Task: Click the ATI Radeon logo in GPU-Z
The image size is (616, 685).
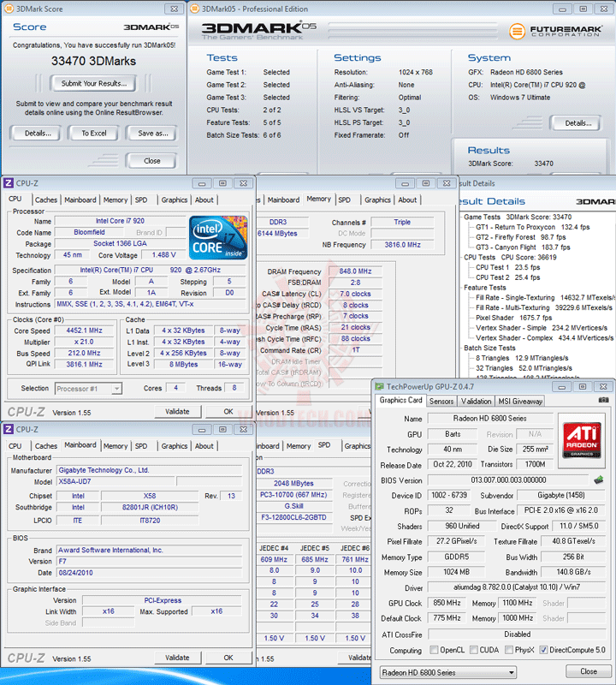Action: [x=582, y=440]
